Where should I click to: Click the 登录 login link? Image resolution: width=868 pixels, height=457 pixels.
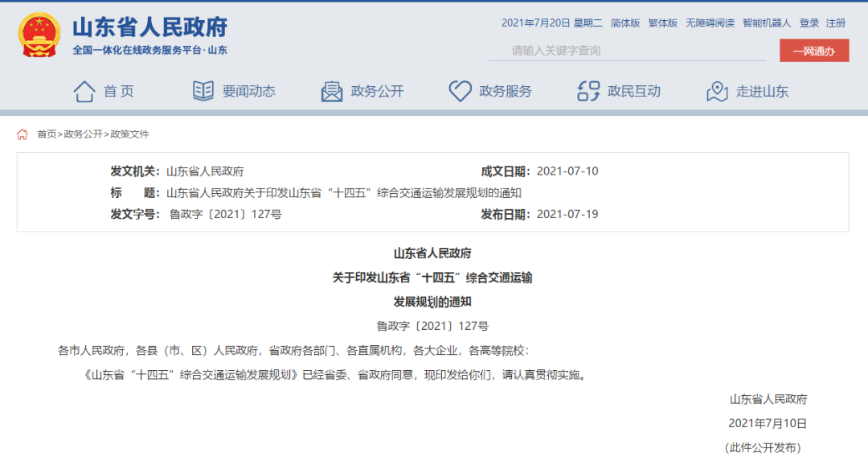point(809,23)
